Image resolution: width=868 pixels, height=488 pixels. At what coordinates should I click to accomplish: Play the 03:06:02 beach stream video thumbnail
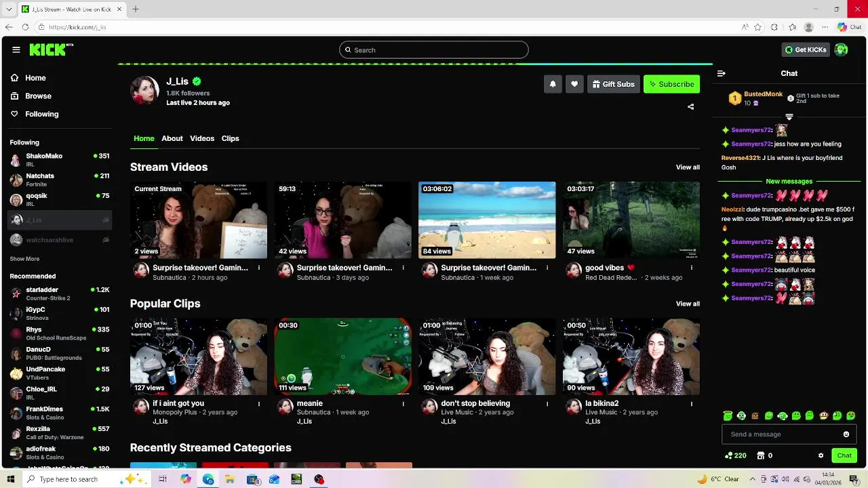[x=487, y=220]
